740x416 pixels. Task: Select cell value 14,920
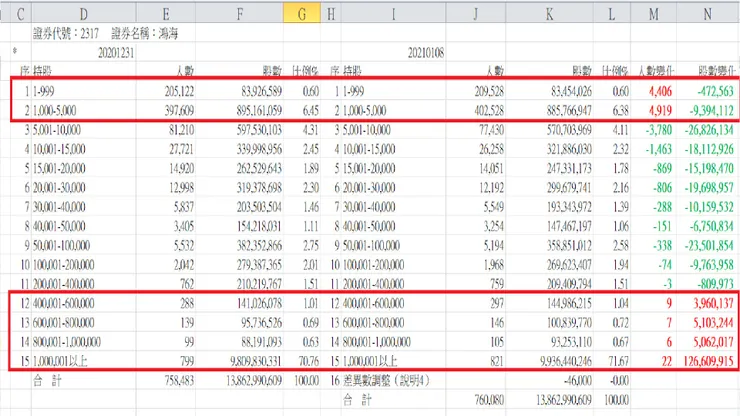pyautogui.click(x=181, y=169)
